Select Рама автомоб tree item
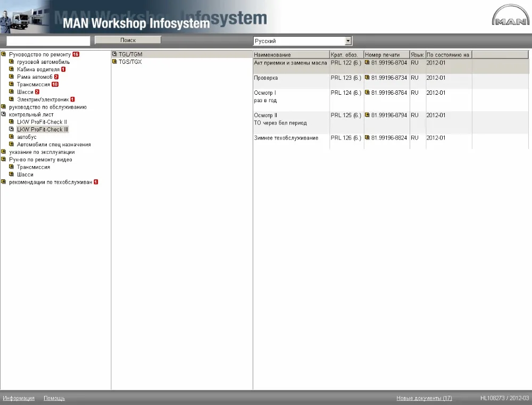532x405 pixels. (x=35, y=77)
